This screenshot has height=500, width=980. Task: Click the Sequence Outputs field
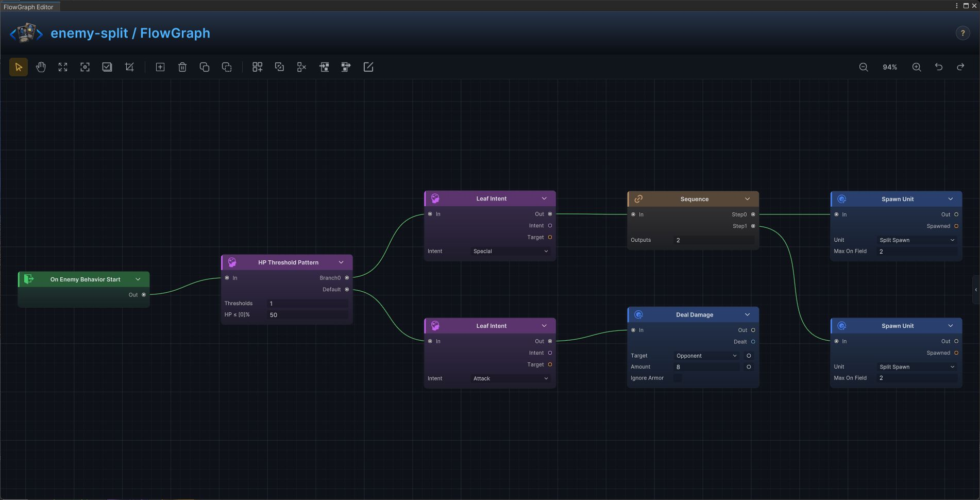coord(714,240)
